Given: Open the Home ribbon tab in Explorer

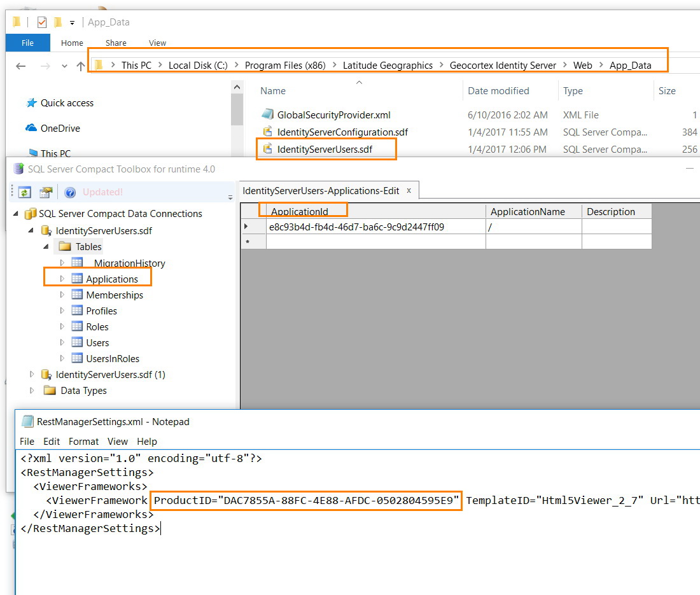Looking at the screenshot, I should pos(72,43).
